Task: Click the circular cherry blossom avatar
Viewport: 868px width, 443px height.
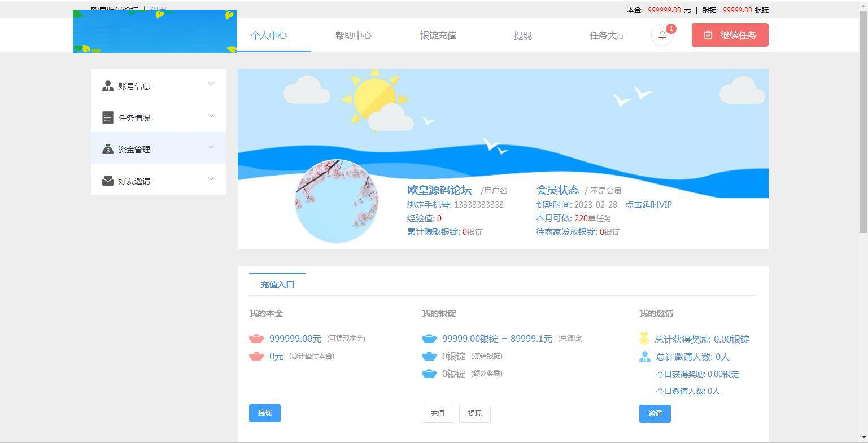Action: pyautogui.click(x=337, y=201)
